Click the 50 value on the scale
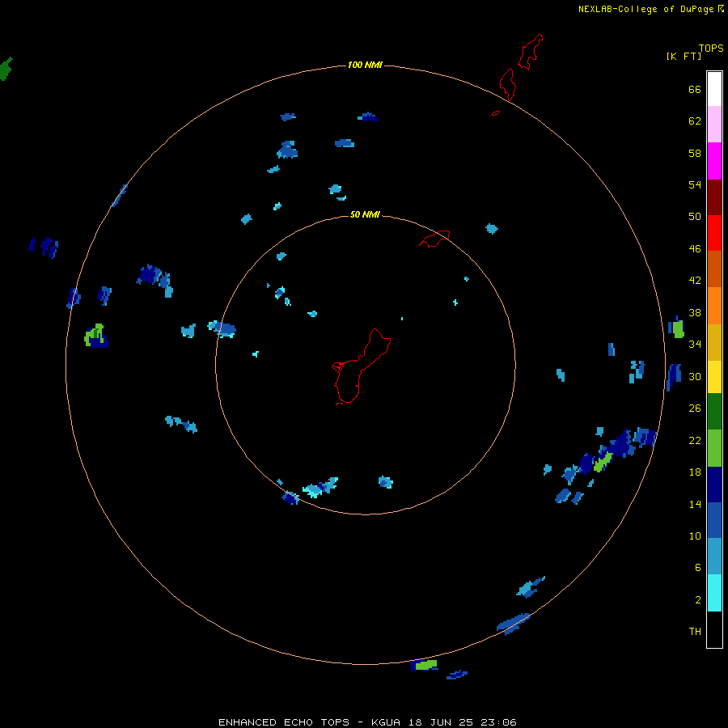This screenshot has width=728, height=728. [x=695, y=216]
